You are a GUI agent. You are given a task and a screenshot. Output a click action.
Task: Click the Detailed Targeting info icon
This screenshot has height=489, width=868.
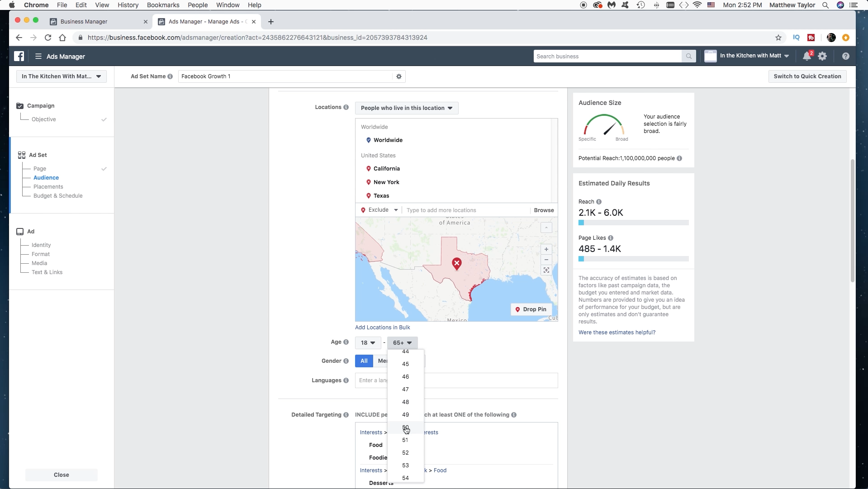(346, 414)
